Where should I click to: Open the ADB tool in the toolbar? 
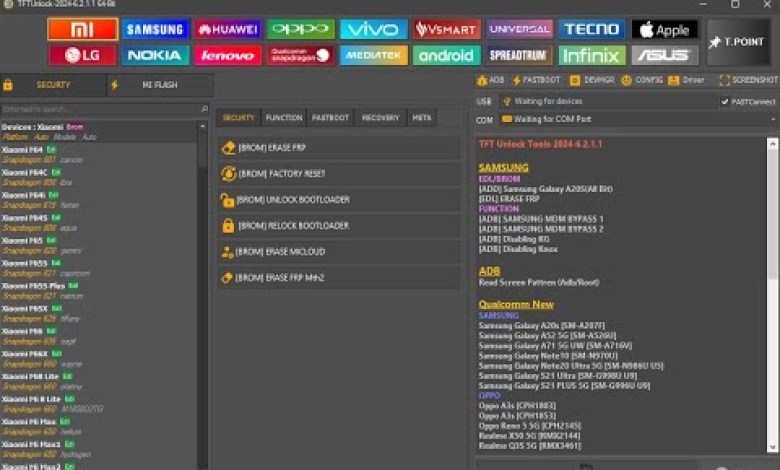491,80
